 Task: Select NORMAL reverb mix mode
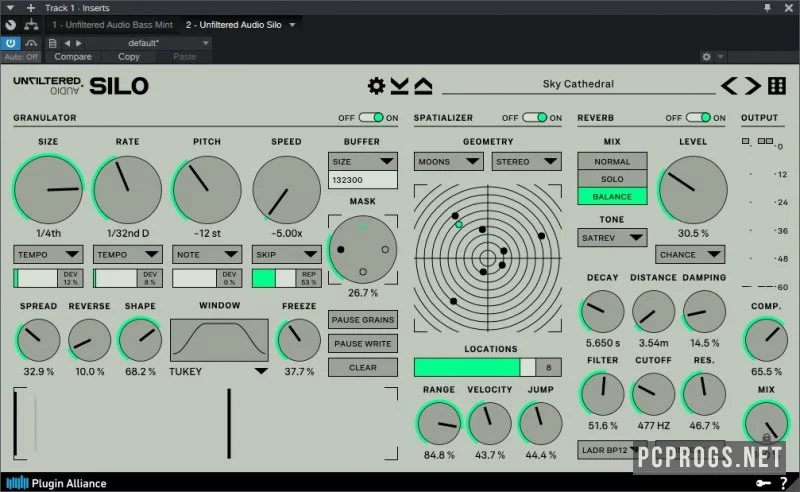point(612,161)
